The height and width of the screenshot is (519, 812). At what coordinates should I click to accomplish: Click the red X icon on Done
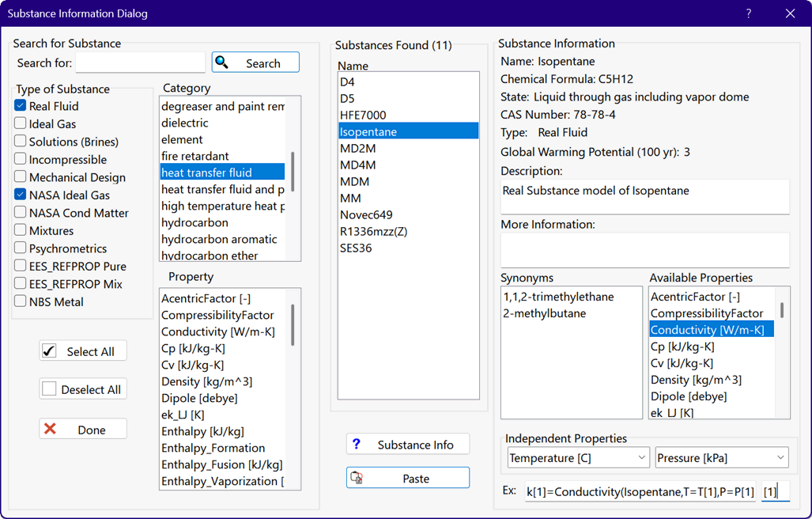[51, 429]
